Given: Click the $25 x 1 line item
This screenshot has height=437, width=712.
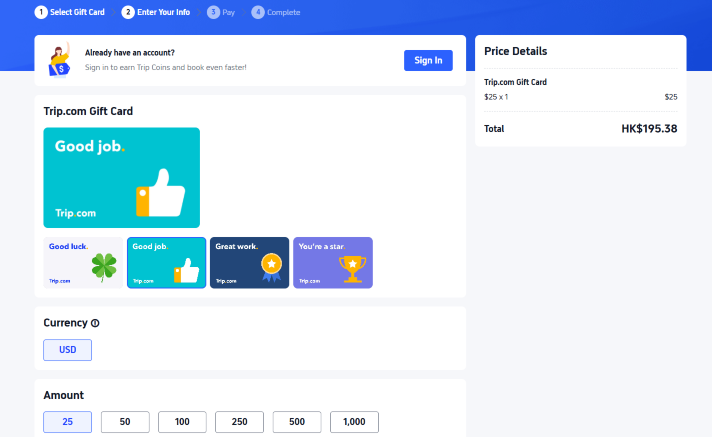Looking at the screenshot, I should [x=496, y=97].
